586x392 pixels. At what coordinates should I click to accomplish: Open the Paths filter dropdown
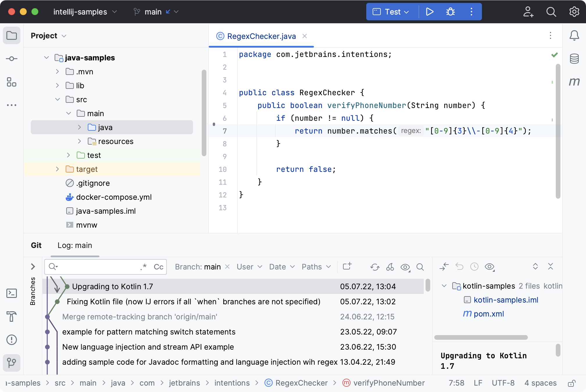click(x=316, y=267)
